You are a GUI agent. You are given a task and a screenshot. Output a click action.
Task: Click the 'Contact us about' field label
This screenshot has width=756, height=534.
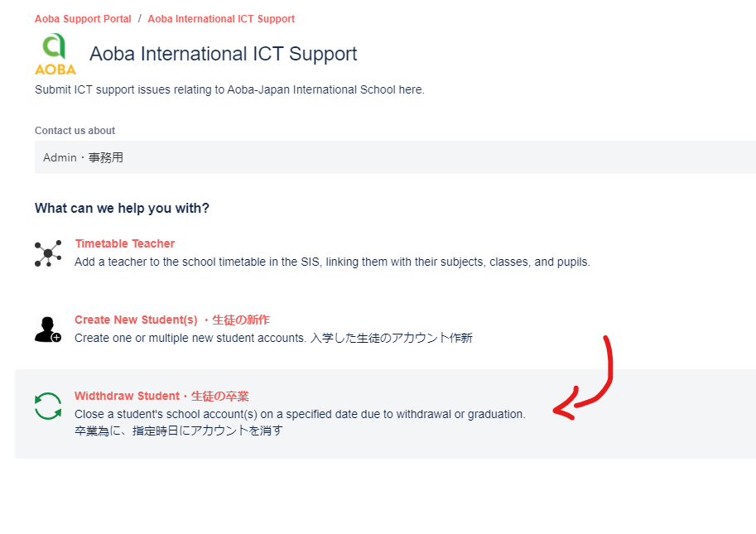pos(75,131)
